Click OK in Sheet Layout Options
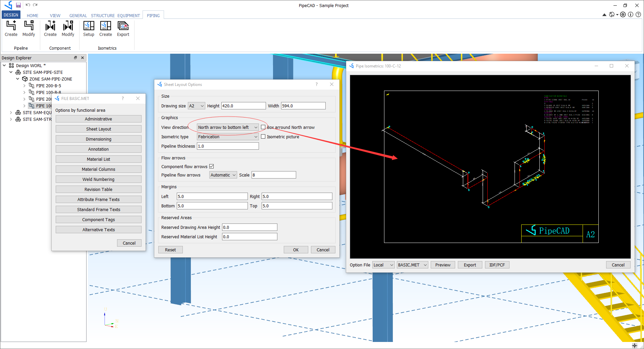The height and width of the screenshot is (349, 644). tap(296, 250)
